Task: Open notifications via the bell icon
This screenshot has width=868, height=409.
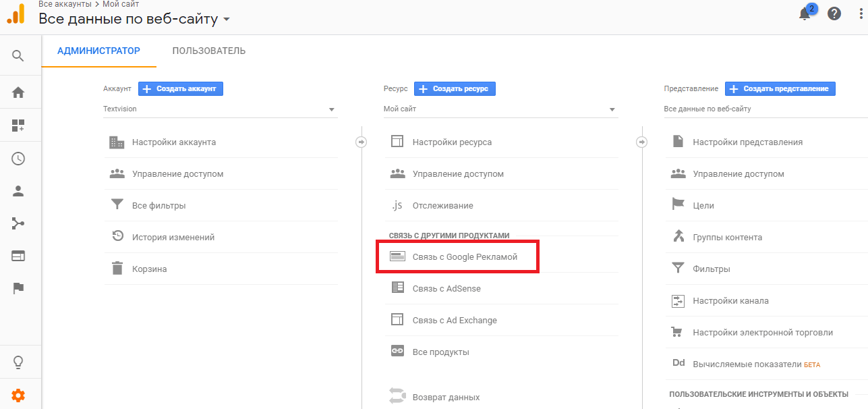Action: (x=805, y=13)
